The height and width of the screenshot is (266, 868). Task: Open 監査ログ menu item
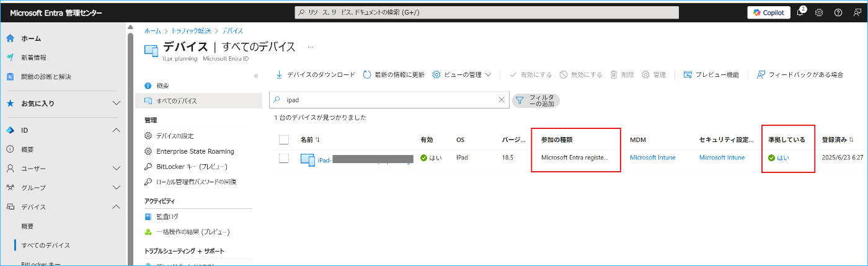click(167, 216)
